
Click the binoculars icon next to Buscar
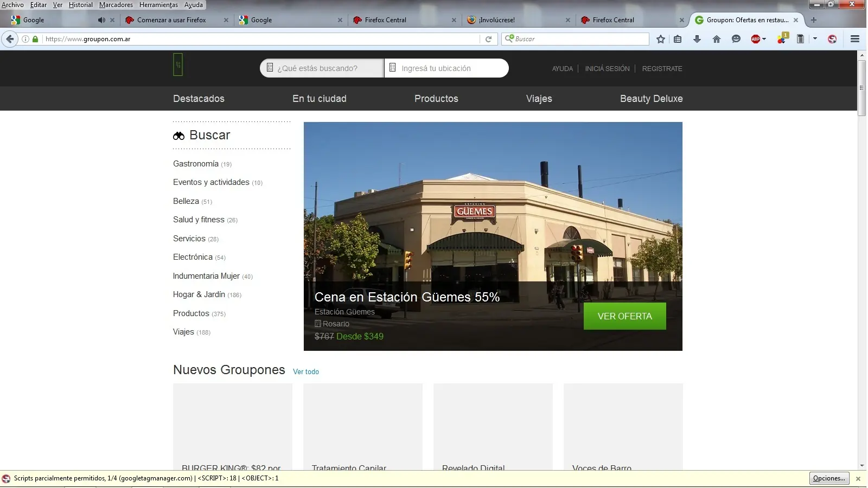pyautogui.click(x=179, y=136)
